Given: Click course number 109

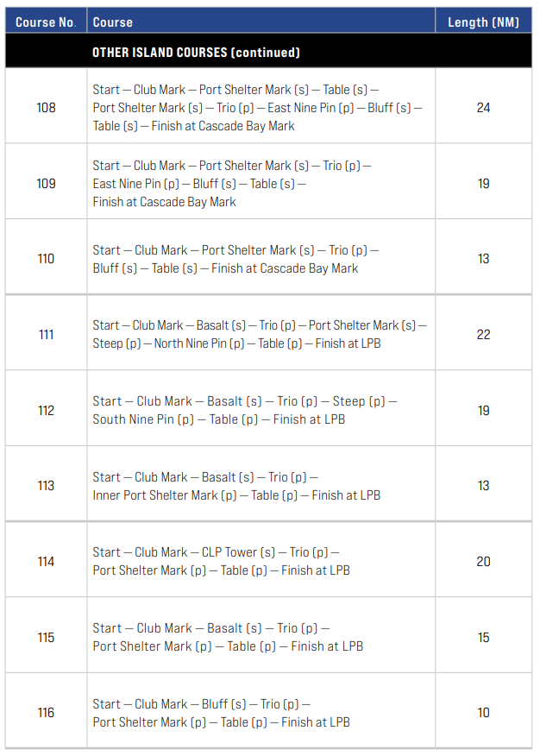Looking at the screenshot, I should point(47,183).
